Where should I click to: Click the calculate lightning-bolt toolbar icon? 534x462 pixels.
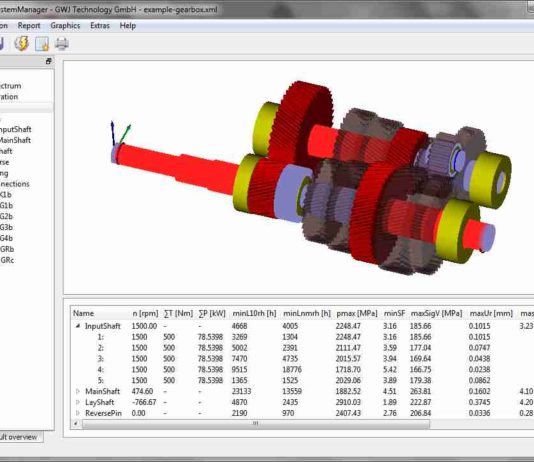(x=21, y=43)
